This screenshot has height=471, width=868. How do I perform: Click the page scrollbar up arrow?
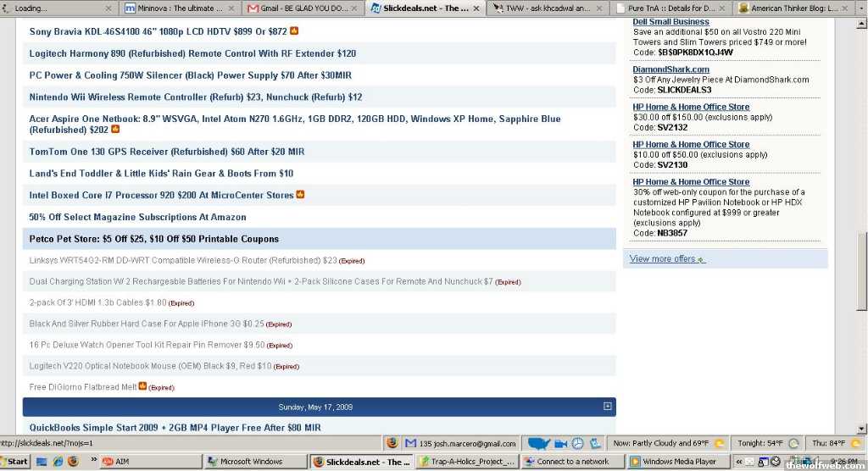click(862, 23)
